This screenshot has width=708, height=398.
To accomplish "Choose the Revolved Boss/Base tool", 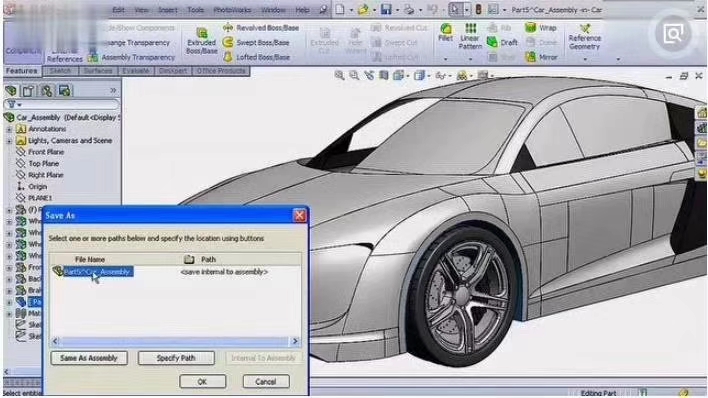I will tap(261, 28).
